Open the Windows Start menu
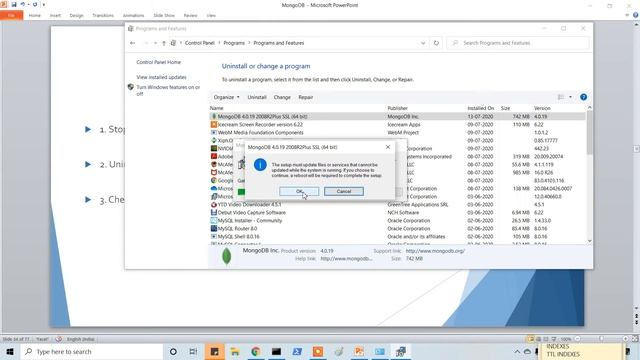This screenshot has width=640, height=360. pyautogui.click(x=10, y=351)
